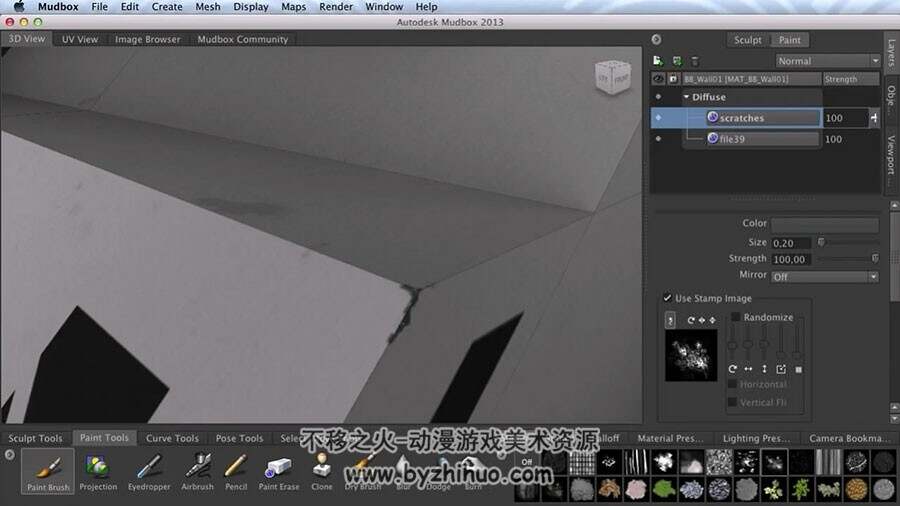The height and width of the screenshot is (506, 900).
Task: Click the Color swatch field
Action: 825,224
